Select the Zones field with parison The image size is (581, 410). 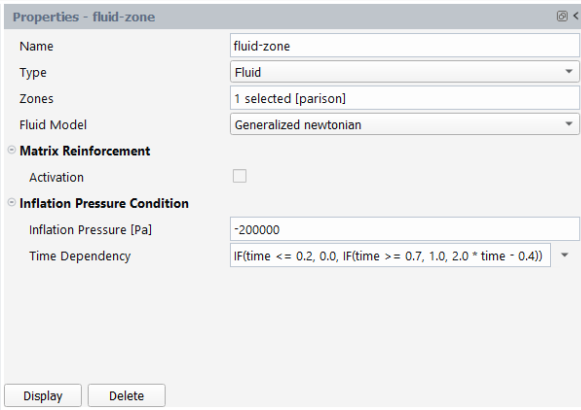pos(404,98)
